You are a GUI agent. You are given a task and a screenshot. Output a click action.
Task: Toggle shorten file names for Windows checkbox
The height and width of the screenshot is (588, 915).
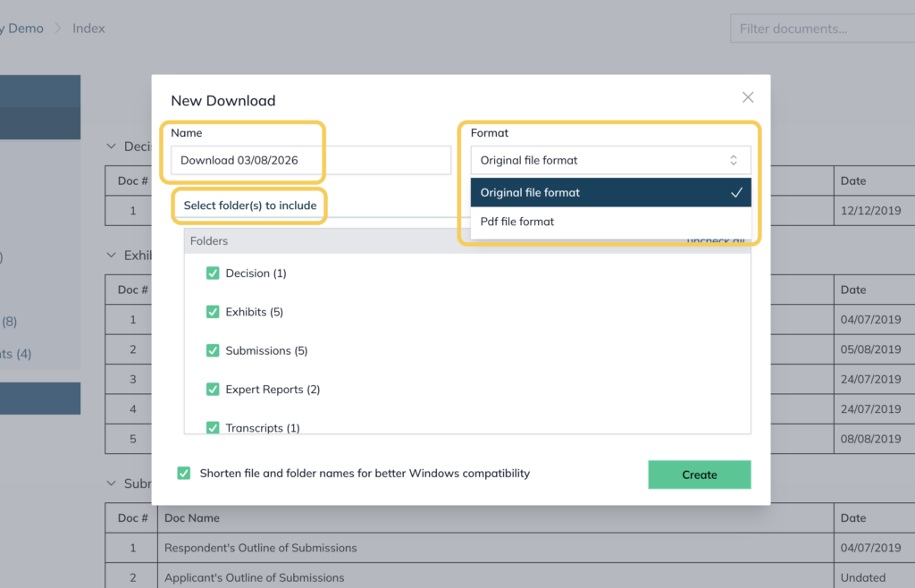(x=184, y=473)
